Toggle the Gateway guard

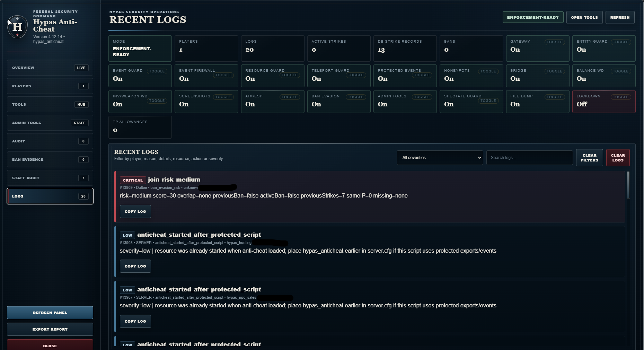pos(554,42)
